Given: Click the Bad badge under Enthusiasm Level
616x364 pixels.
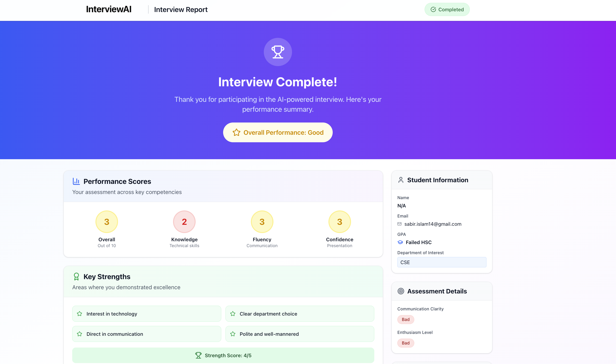Looking at the screenshot, I should coord(406,343).
